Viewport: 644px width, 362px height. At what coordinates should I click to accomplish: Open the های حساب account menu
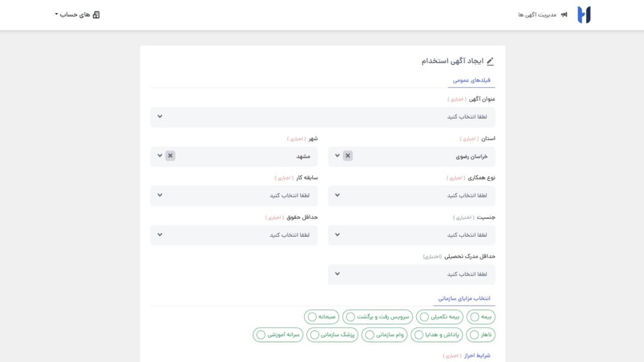75,15
